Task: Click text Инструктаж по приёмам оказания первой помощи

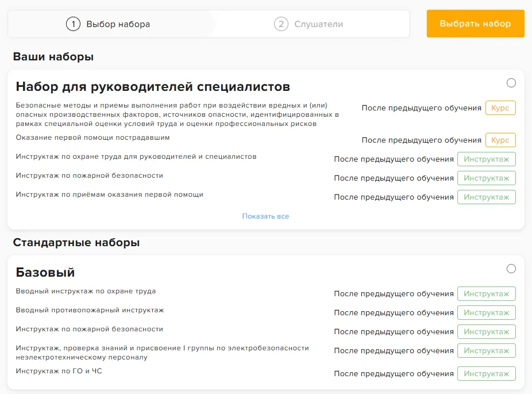Action: tap(110, 194)
